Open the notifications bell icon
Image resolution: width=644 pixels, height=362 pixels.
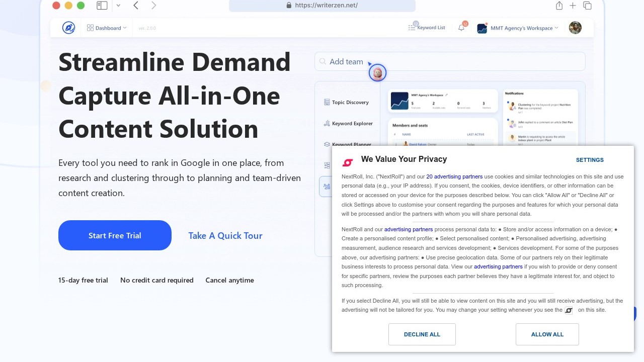pos(461,28)
